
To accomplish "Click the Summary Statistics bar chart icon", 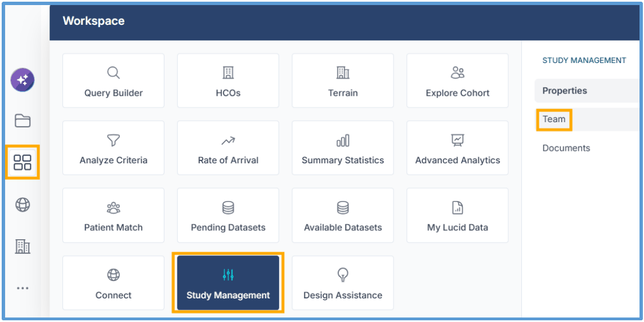I will (x=343, y=141).
